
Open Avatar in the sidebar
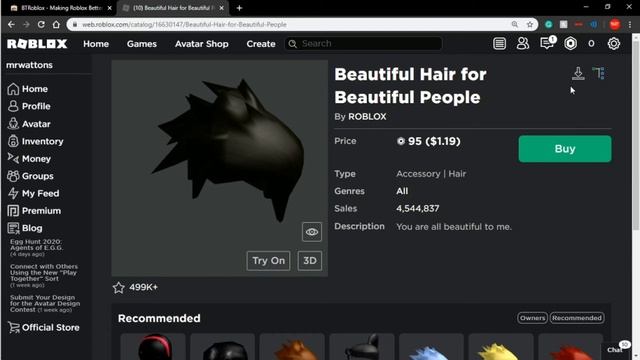click(x=29, y=124)
